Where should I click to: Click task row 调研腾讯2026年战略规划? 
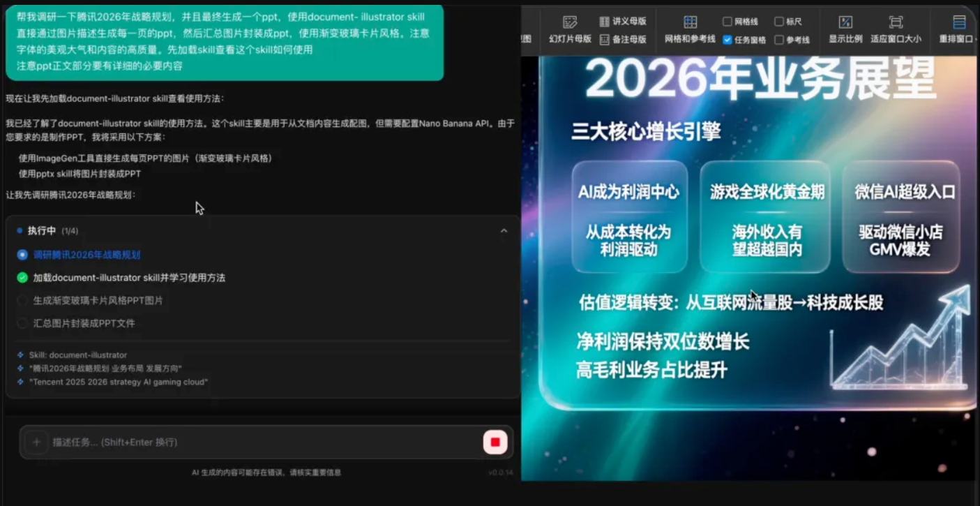pos(86,255)
